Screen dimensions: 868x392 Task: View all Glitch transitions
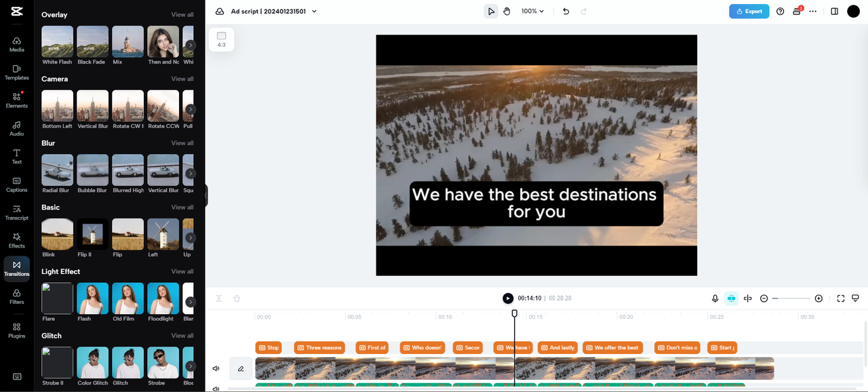182,336
